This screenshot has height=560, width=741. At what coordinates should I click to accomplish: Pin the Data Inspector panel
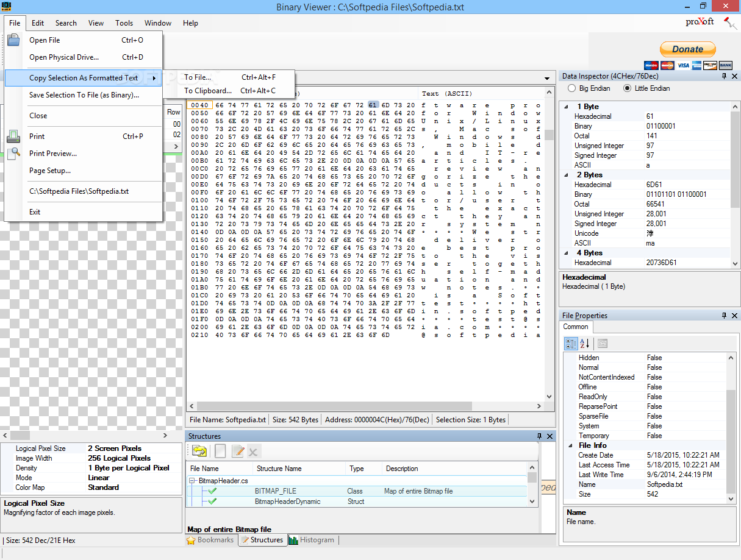pyautogui.click(x=724, y=76)
